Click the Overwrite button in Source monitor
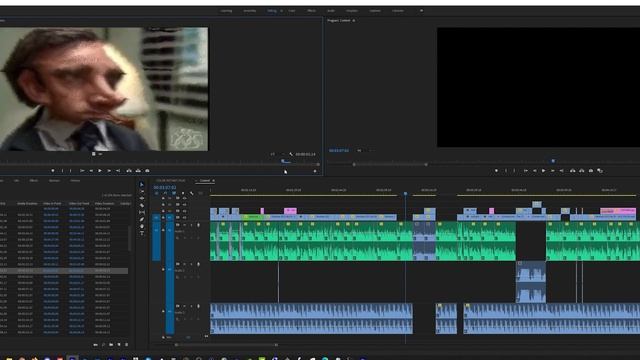Screen dimensions: 640x360 click(x=138, y=171)
